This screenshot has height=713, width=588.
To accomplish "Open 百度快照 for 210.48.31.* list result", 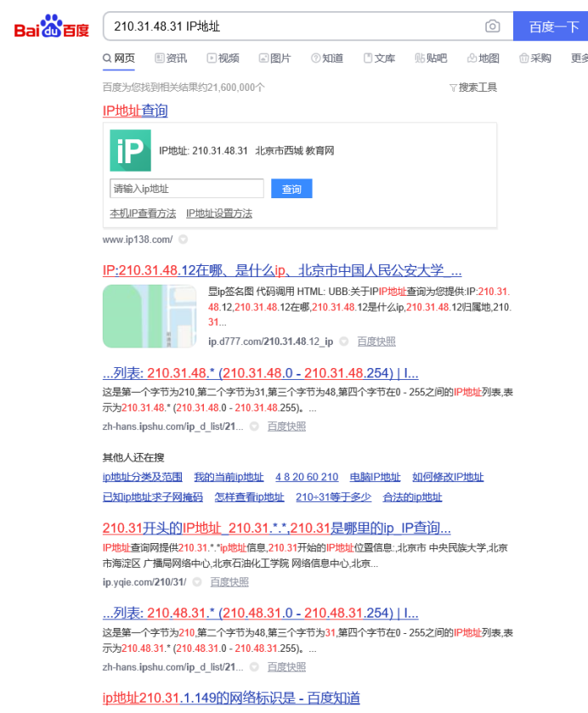I will (x=286, y=666).
